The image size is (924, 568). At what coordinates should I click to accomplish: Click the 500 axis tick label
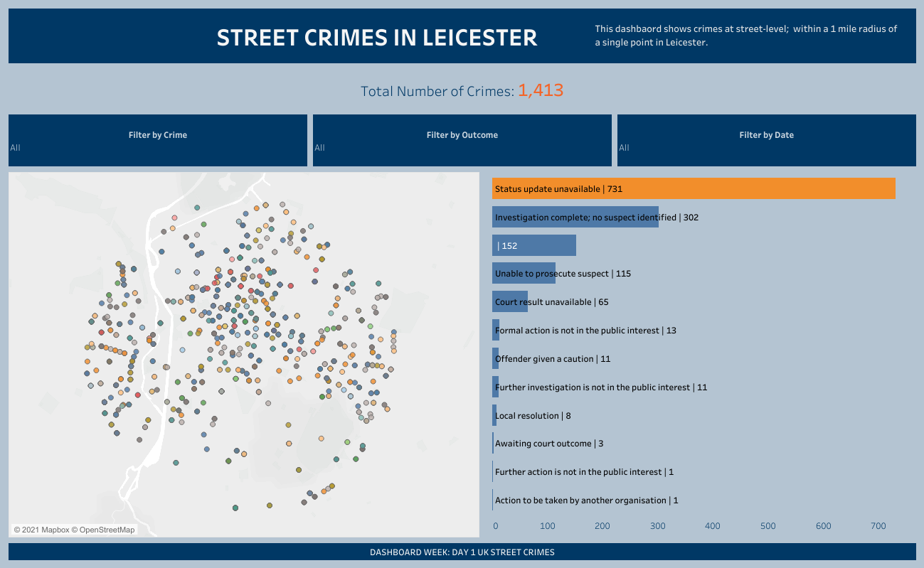[x=768, y=526]
